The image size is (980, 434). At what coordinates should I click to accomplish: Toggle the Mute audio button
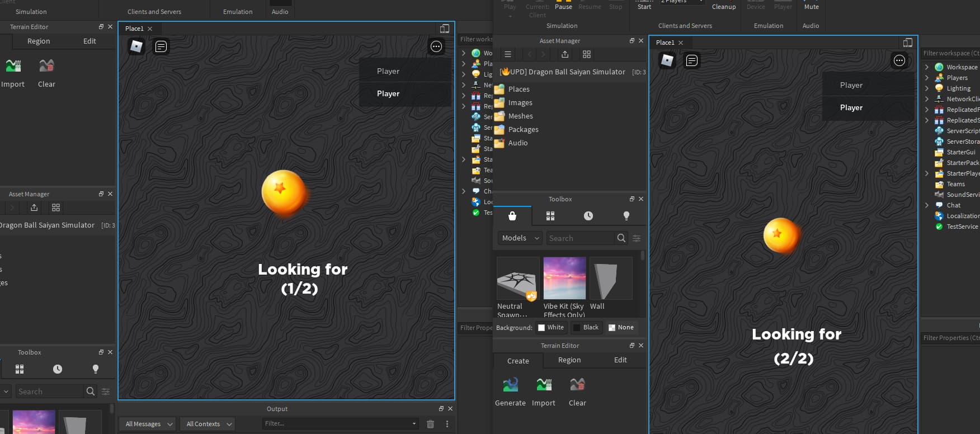811,6
